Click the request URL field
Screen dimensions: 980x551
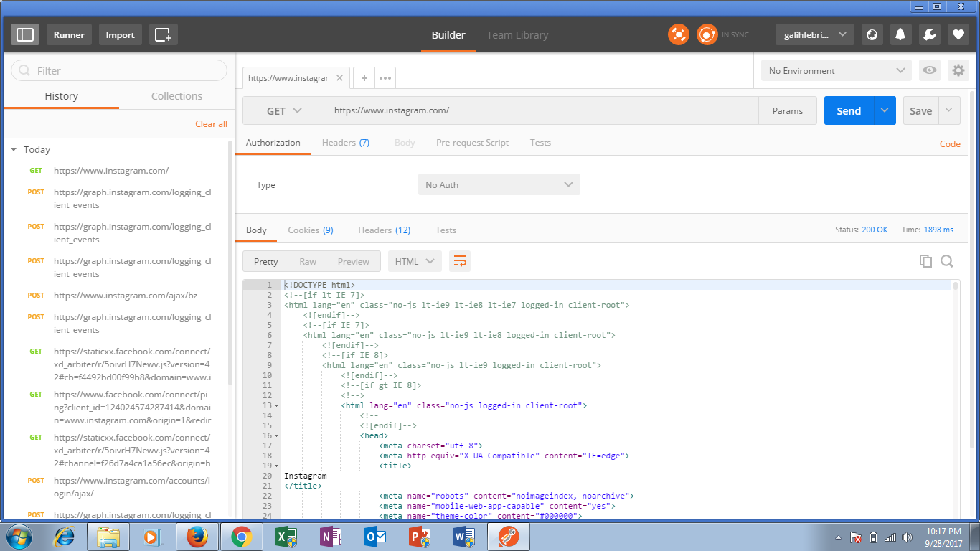tap(542, 110)
